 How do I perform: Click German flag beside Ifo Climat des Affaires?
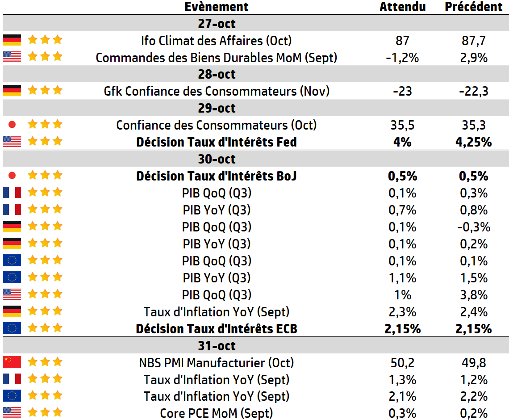pyautogui.click(x=12, y=40)
